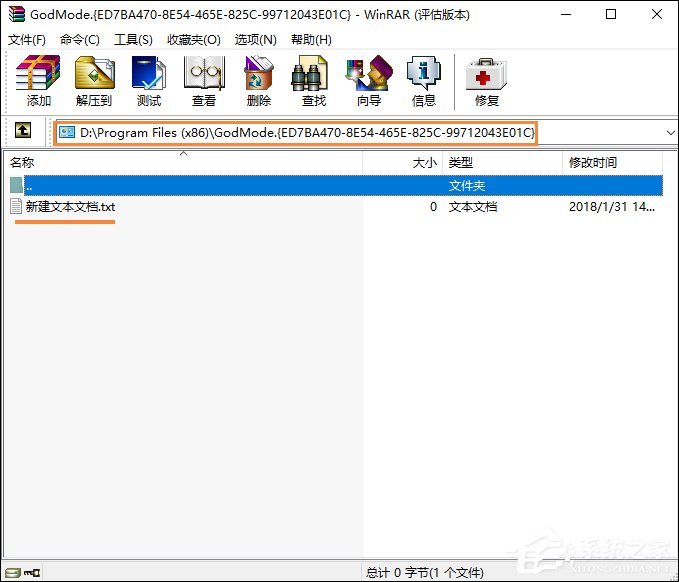Click status bar text 总计 0 字节(1 个文件)
Screen dimensions: 679x582
(x=424, y=572)
